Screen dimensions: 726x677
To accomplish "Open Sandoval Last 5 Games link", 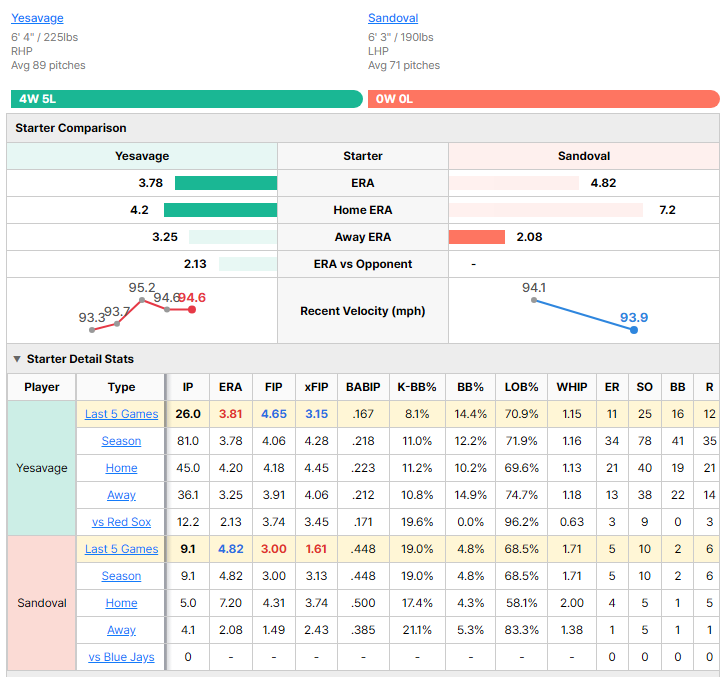I will click(121, 549).
